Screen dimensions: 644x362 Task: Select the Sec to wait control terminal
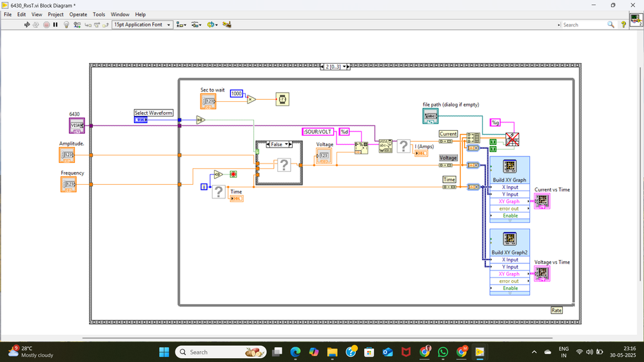point(208,101)
